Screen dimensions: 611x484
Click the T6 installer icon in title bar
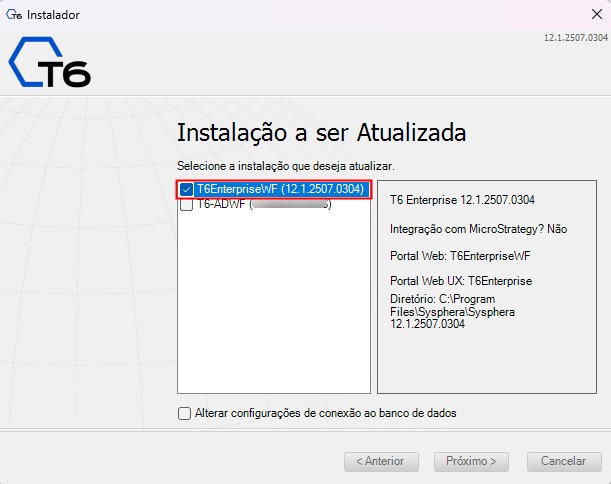point(14,15)
